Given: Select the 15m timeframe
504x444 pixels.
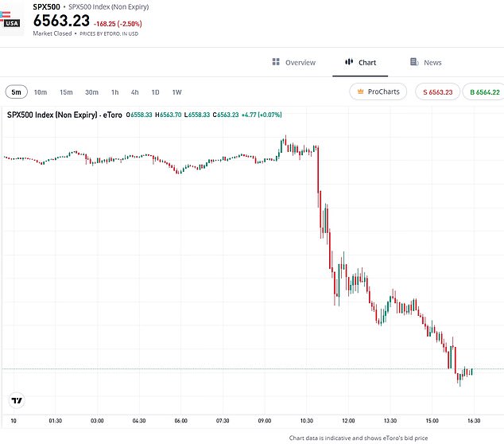Looking at the screenshot, I should click(66, 92).
